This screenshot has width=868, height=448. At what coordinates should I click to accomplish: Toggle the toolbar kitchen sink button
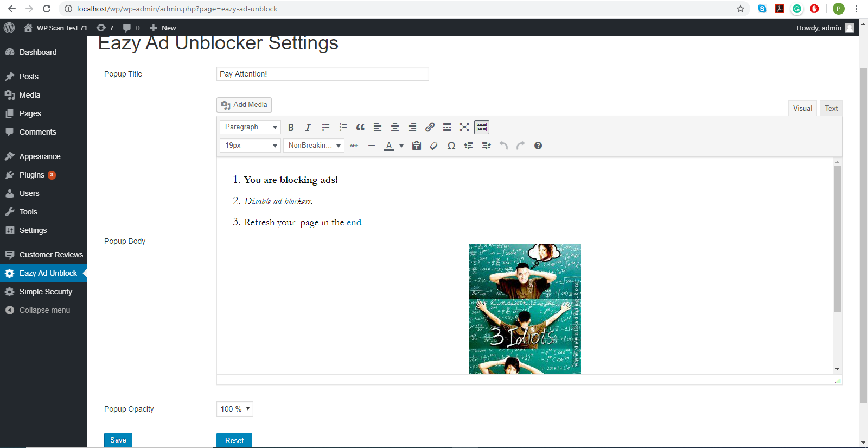[x=482, y=127]
